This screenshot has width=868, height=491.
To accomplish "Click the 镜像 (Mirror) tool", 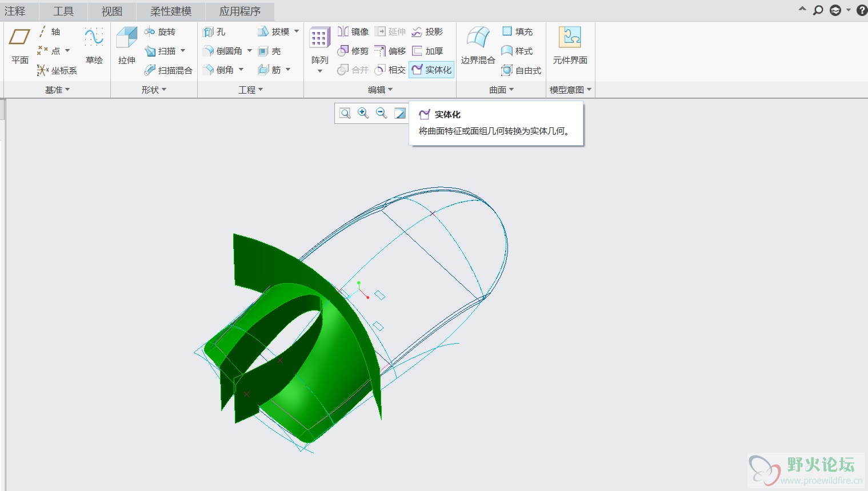I will (353, 32).
